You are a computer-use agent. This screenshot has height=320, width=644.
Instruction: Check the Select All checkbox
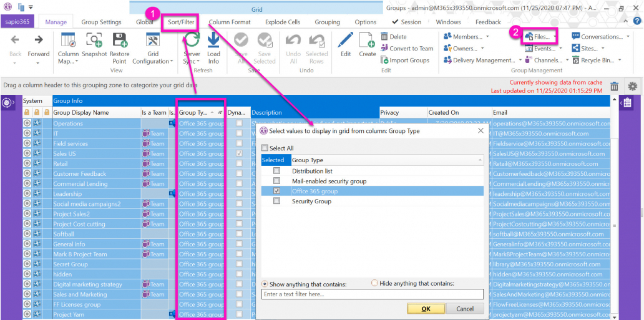tap(265, 148)
